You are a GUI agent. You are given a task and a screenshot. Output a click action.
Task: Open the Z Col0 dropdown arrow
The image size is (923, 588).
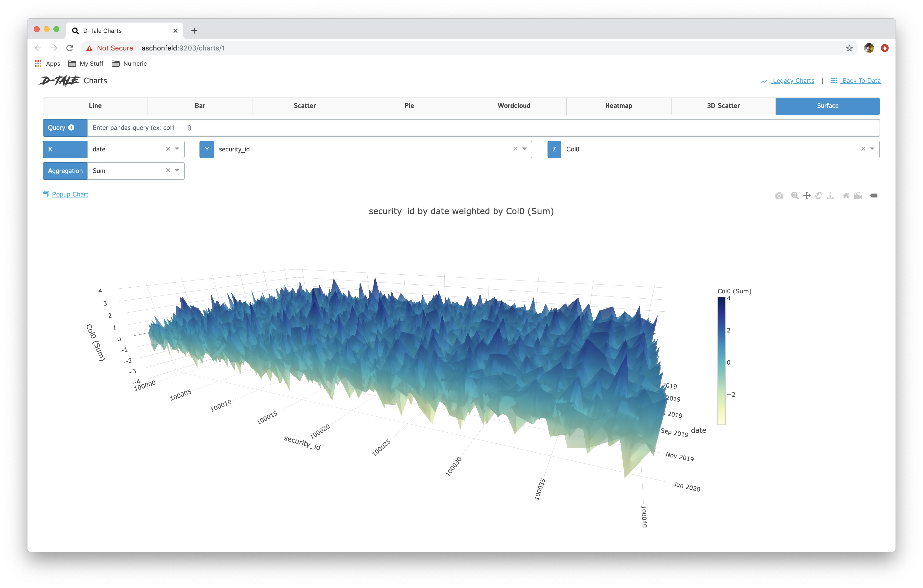coord(872,149)
